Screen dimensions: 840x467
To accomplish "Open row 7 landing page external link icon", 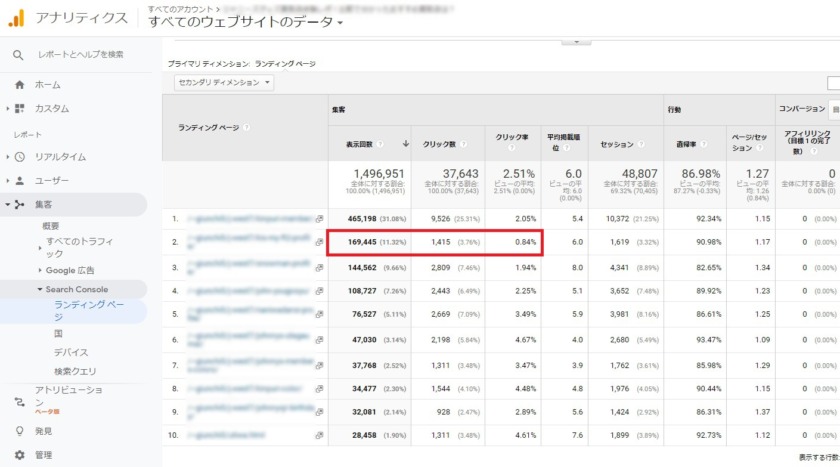I will click(x=319, y=365).
